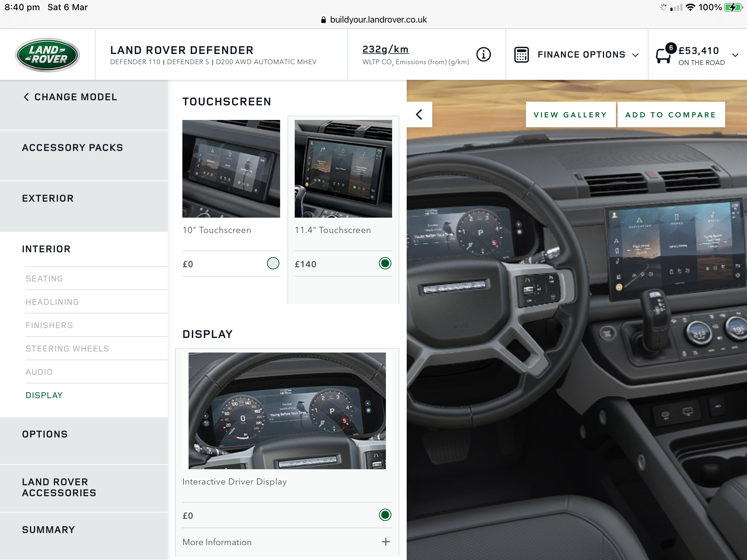747x560 pixels.
Task: Select the Interactive Driver Display radio button
Action: (x=385, y=515)
